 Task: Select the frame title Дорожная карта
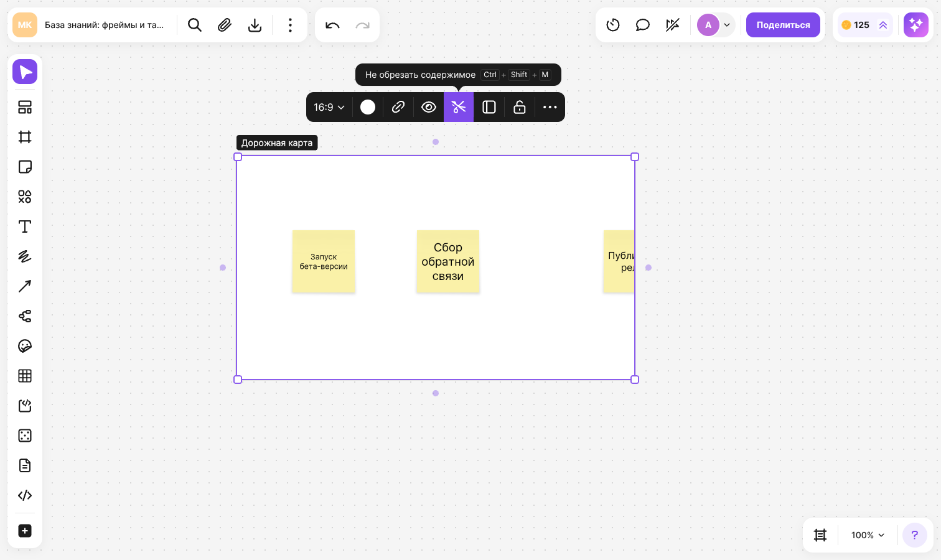click(277, 143)
